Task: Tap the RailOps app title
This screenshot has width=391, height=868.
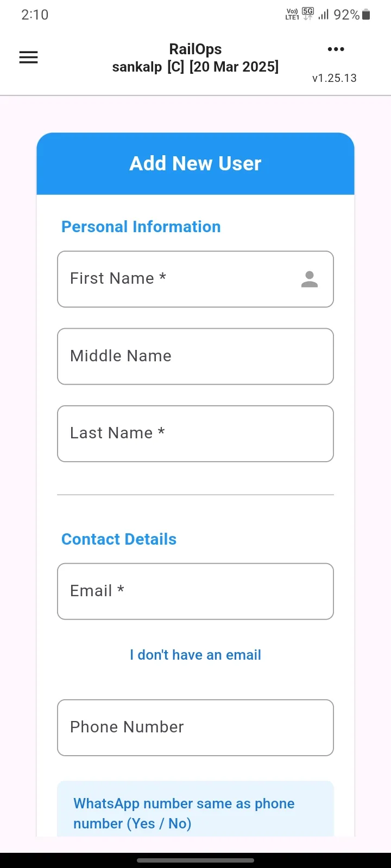Action: coord(195,49)
